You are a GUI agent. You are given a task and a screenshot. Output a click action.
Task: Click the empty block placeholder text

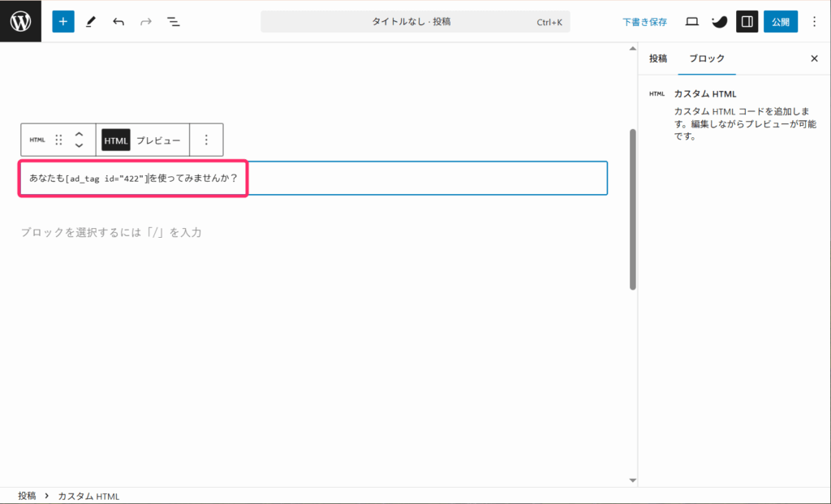click(x=111, y=232)
